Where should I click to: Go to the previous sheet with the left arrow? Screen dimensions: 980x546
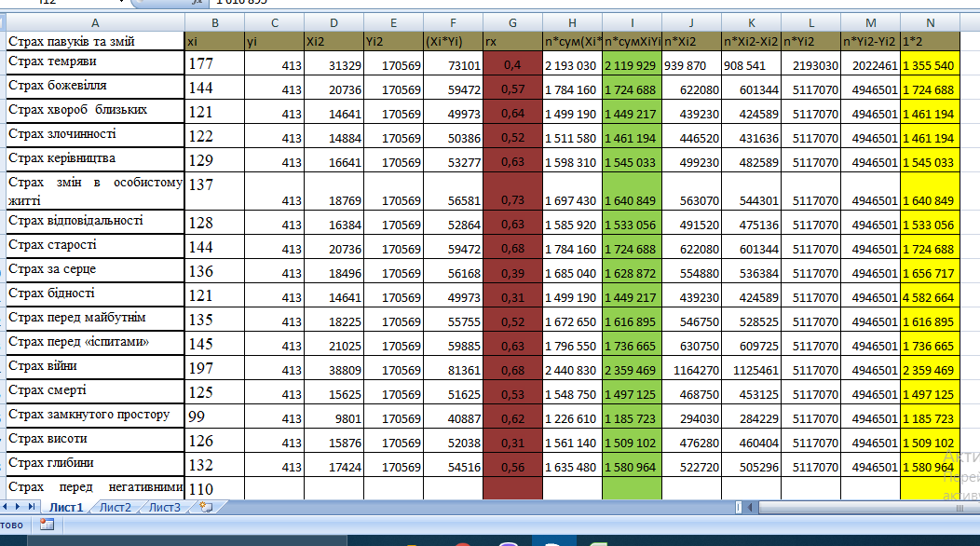(7, 507)
